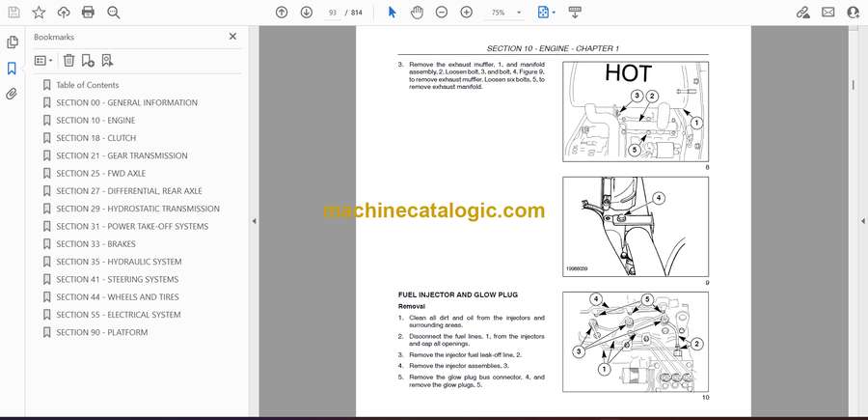This screenshot has height=420, width=868.
Task: Open SECTION 35 - HYDRAULIC SYSTEM bookmark
Action: 119,262
